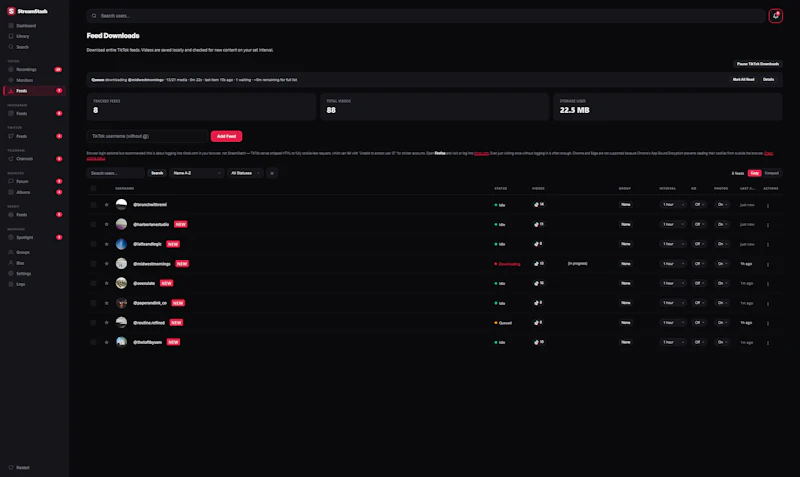Viewport: 800px width, 477px height.
Task: Click TikTok videos icon in @midwestmornings row
Action: [536, 264]
